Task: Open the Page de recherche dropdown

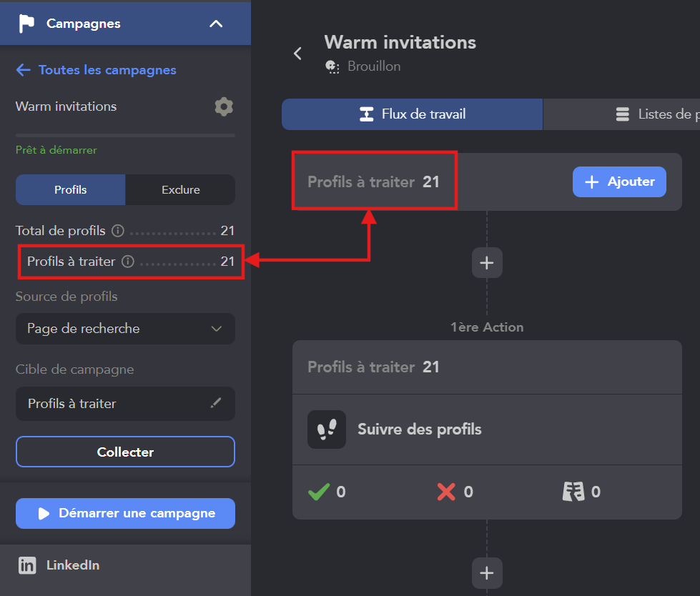Action: pyautogui.click(x=125, y=329)
